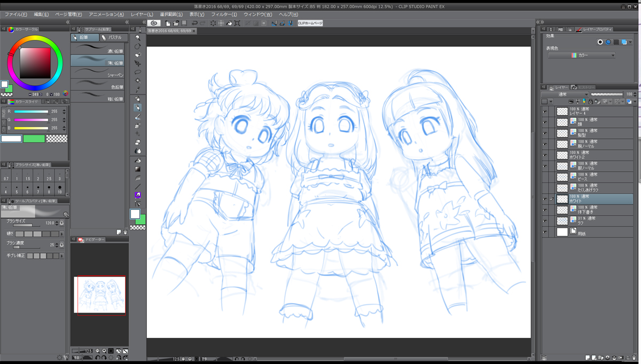Click the Undo arrow icon
Viewport: 641px width, 364px height.
(194, 23)
